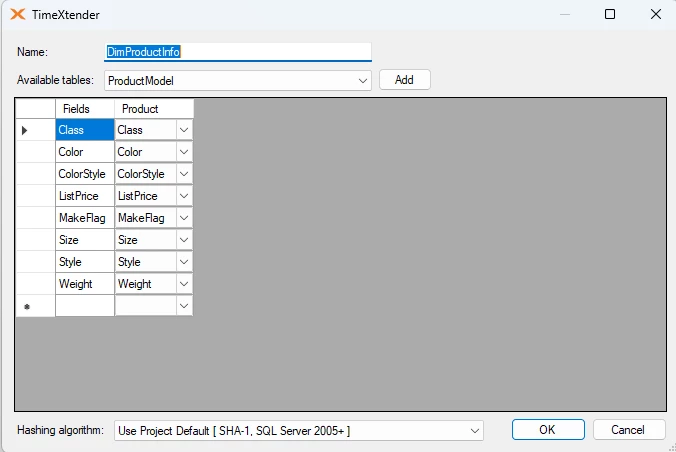This screenshot has width=676, height=452.
Task: Click the OK button
Action: 548,430
